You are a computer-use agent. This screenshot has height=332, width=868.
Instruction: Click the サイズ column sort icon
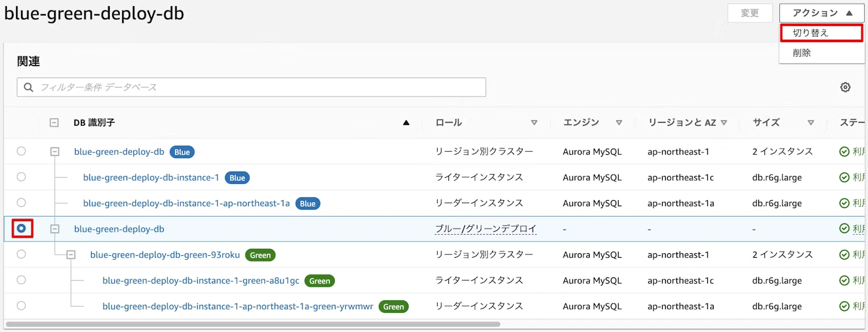coord(811,123)
